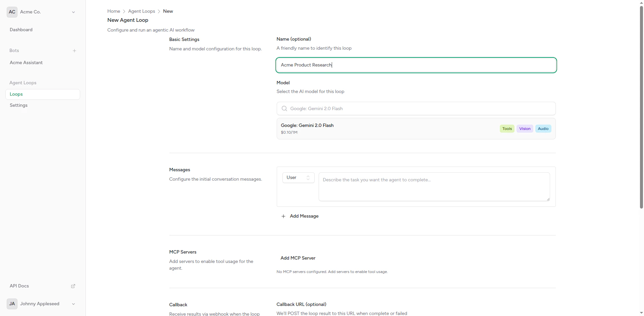Click the New Agent Loop page title
The image size is (644, 316).
click(x=128, y=20)
